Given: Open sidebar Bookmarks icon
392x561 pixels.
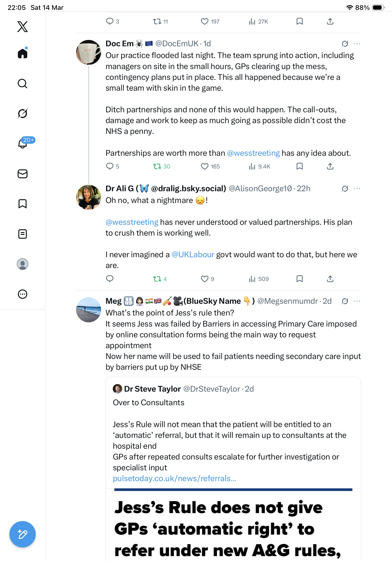Looking at the screenshot, I should coord(23,204).
